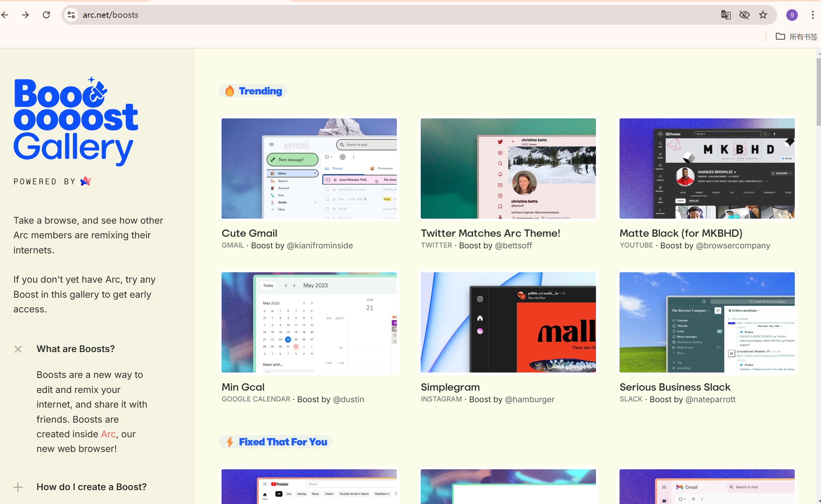Click the Fixed That For You label
Screen dimensions: 821x504
tap(283, 442)
